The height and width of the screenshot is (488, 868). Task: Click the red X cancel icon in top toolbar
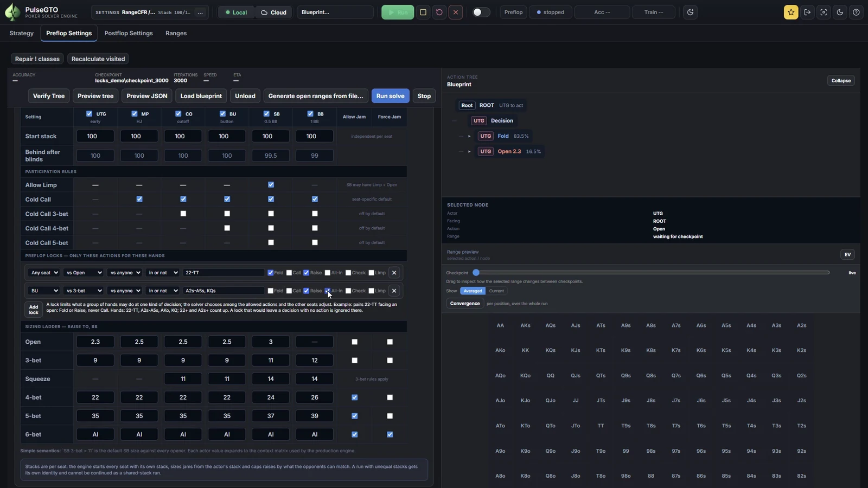(x=456, y=12)
